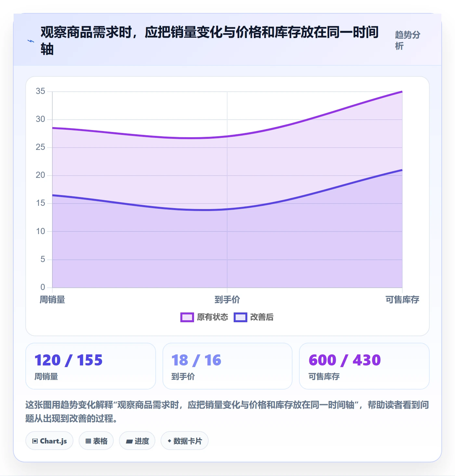The width and height of the screenshot is (455, 476).
Task: Click the 趋势分析 label in header
Action: click(x=408, y=41)
